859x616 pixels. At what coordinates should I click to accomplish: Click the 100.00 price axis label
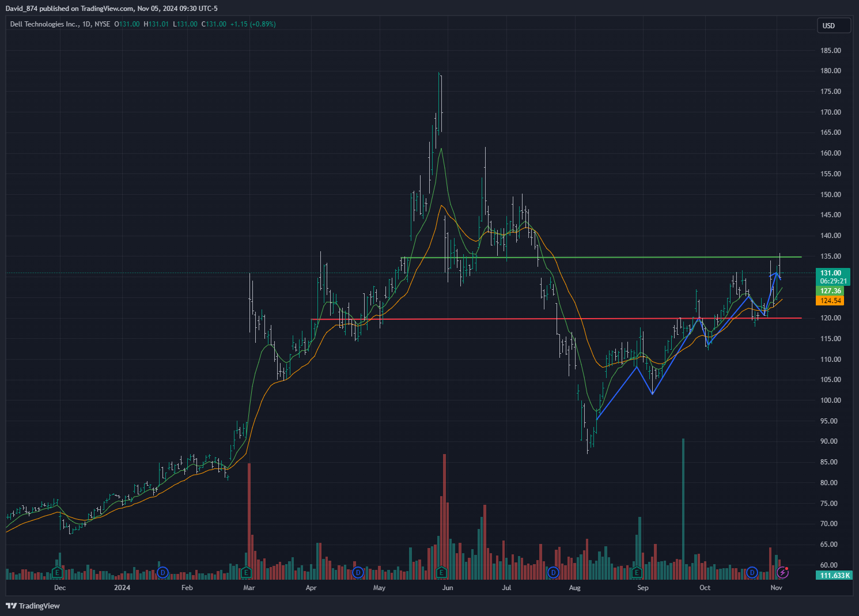click(x=831, y=400)
